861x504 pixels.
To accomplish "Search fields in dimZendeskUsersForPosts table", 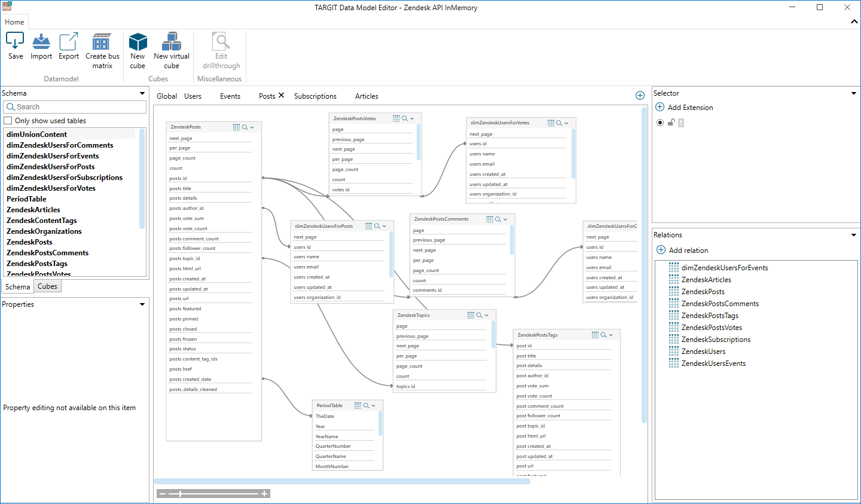I will (x=377, y=226).
